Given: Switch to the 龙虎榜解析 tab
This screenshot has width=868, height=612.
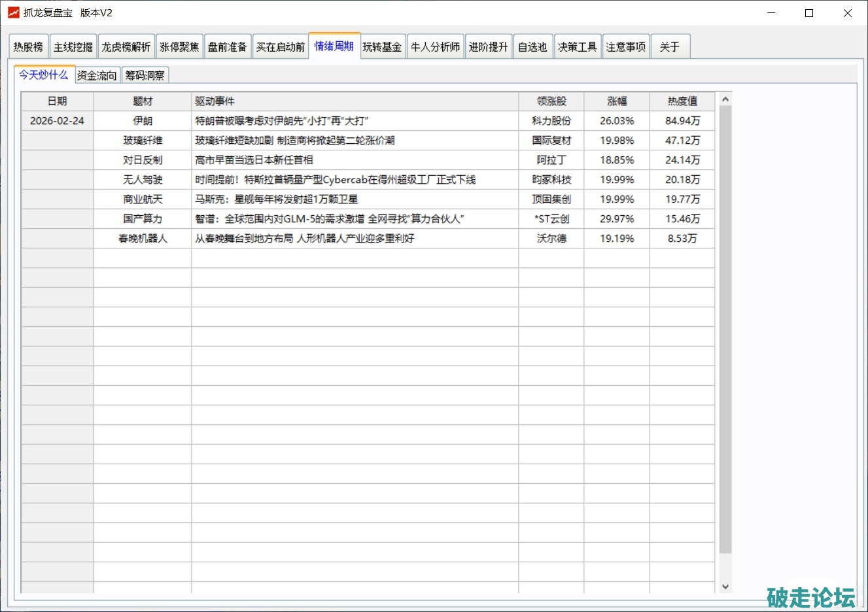Looking at the screenshot, I should tap(126, 47).
